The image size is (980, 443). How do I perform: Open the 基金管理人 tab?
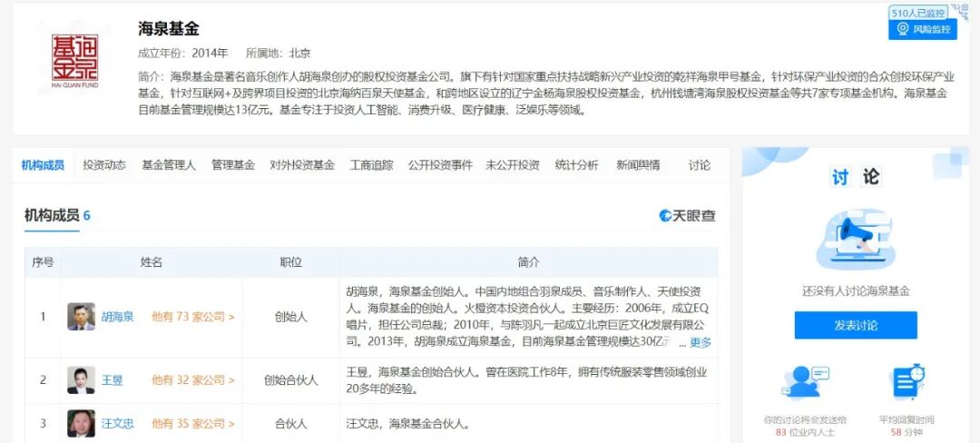pyautogui.click(x=169, y=165)
